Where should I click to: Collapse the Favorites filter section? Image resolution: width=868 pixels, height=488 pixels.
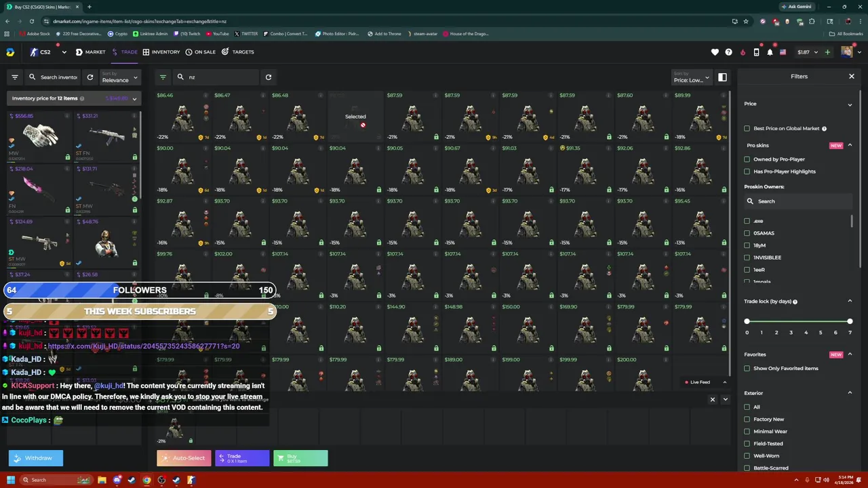point(850,354)
